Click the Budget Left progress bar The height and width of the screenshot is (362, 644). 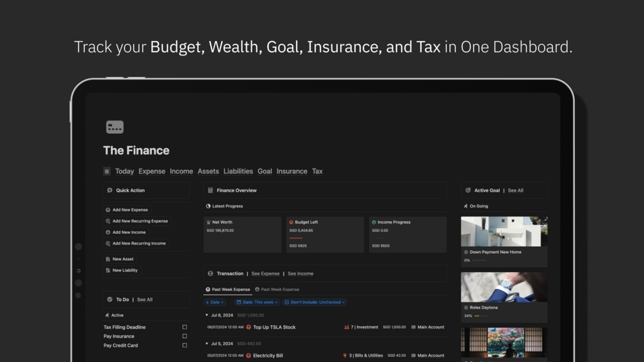coord(295,238)
